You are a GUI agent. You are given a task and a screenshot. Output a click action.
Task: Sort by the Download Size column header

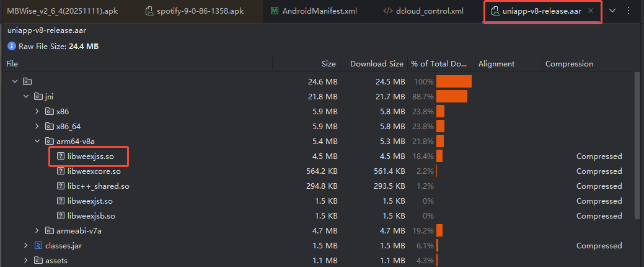(376, 64)
